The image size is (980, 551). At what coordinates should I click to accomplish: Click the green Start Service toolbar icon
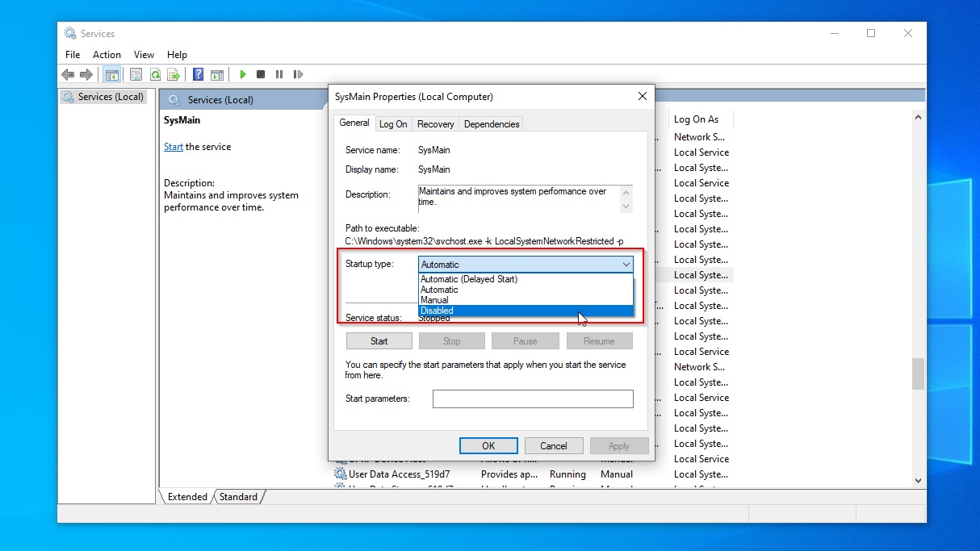[x=242, y=74]
